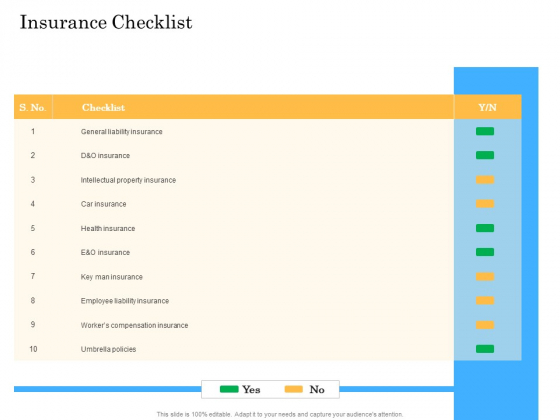
Task: Click the orange indicator for Car insurance
Action: tap(485, 204)
